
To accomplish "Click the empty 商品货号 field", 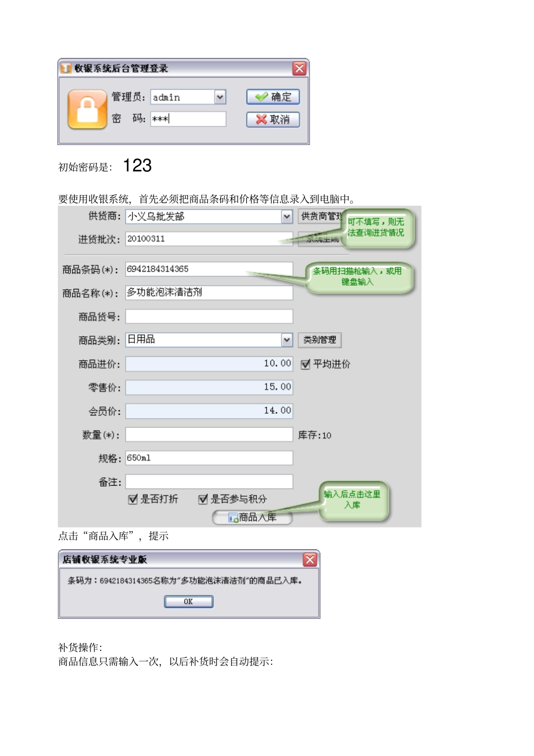I will tap(209, 316).
